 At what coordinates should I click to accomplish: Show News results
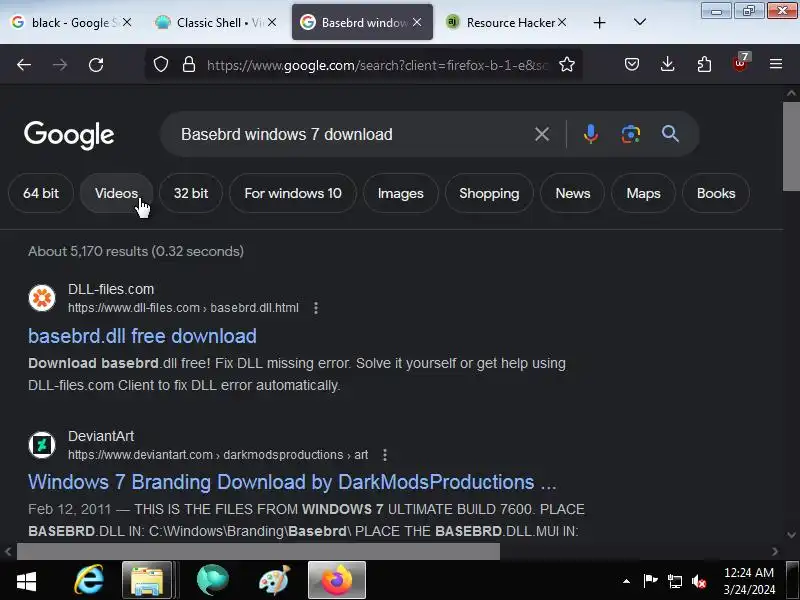click(572, 193)
